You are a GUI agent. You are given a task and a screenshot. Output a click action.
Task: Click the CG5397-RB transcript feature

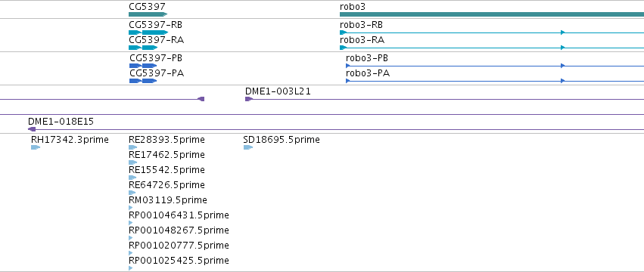(148, 32)
